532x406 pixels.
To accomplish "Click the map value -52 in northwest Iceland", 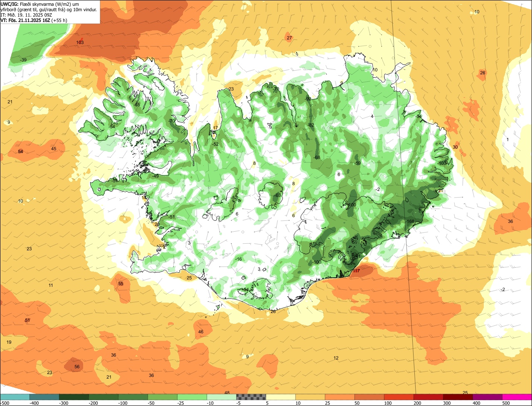I will pyautogui.click(x=215, y=144).
